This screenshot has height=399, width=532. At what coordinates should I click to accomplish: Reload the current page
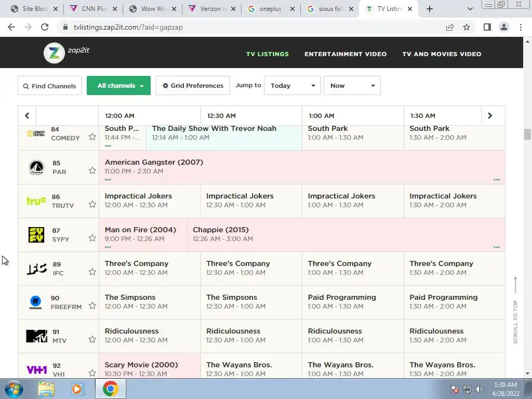[x=45, y=27]
